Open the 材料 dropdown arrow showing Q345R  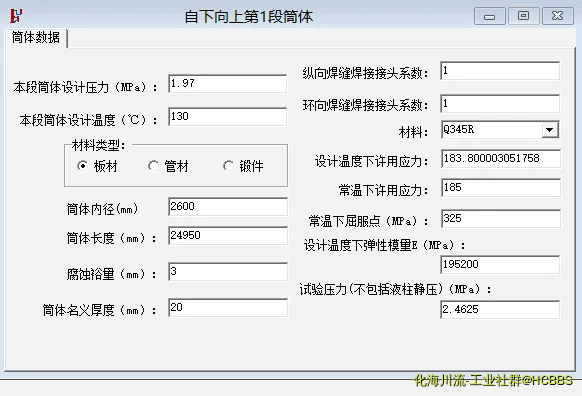tap(550, 130)
